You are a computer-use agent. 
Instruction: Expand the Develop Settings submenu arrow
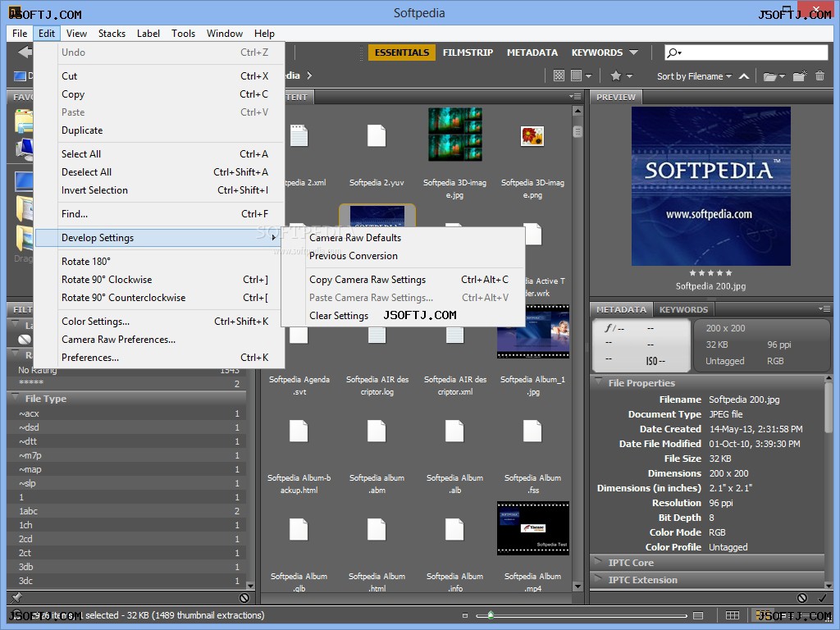(x=274, y=237)
